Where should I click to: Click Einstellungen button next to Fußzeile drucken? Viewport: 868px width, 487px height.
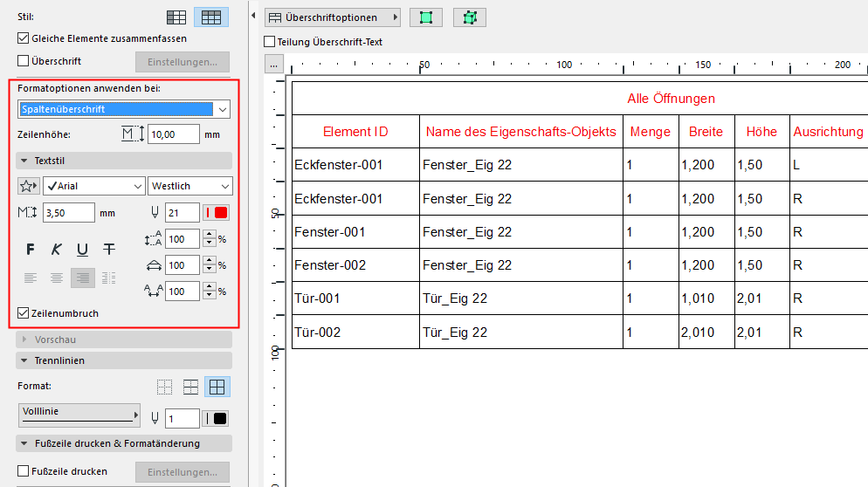click(x=183, y=472)
